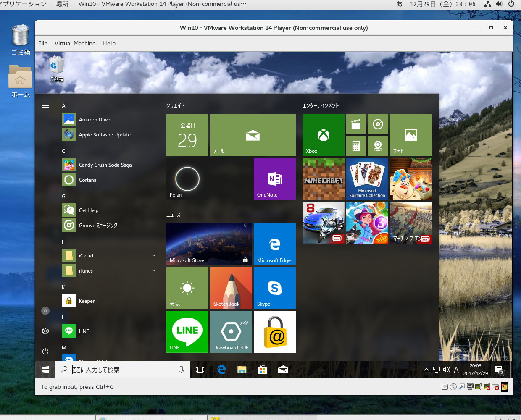
Task: Click the Cortana microphone icon
Action: [x=181, y=370]
